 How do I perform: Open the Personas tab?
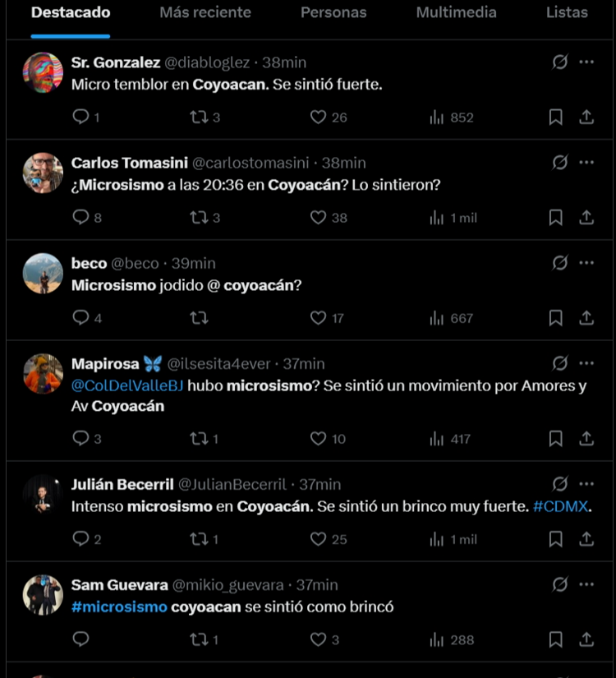pyautogui.click(x=333, y=12)
